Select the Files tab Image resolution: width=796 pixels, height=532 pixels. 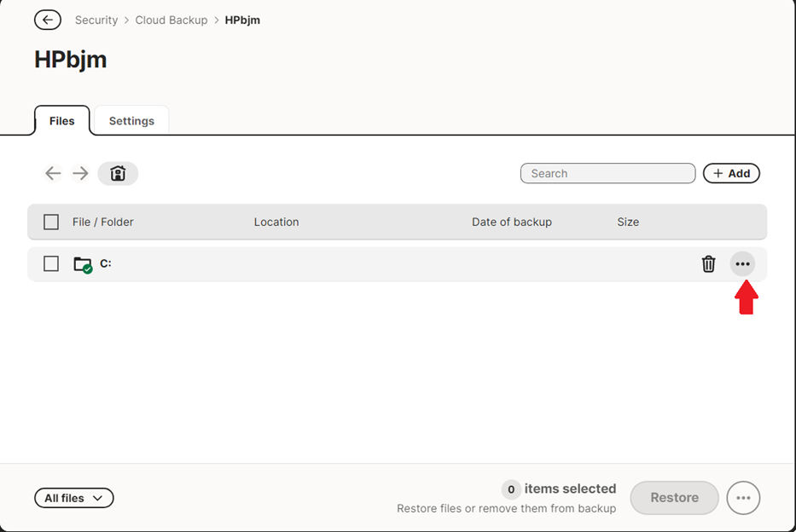pyautogui.click(x=61, y=121)
